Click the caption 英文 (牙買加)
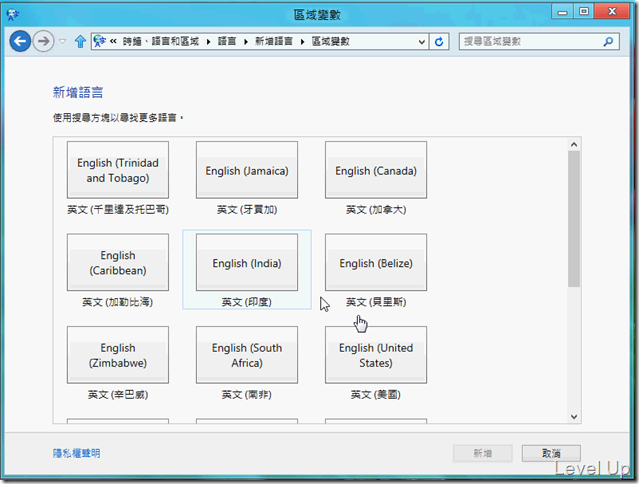The image size is (639, 484). 247,209
